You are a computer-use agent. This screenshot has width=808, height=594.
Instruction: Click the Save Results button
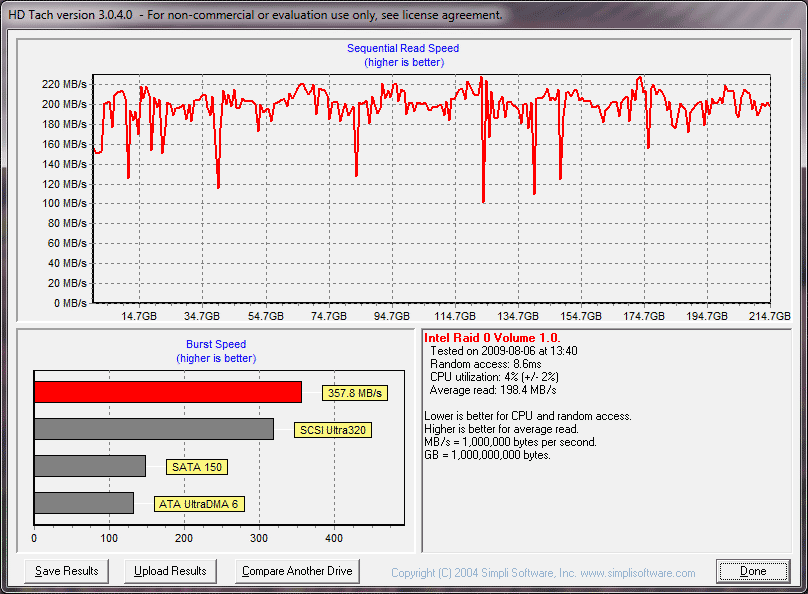[67, 571]
